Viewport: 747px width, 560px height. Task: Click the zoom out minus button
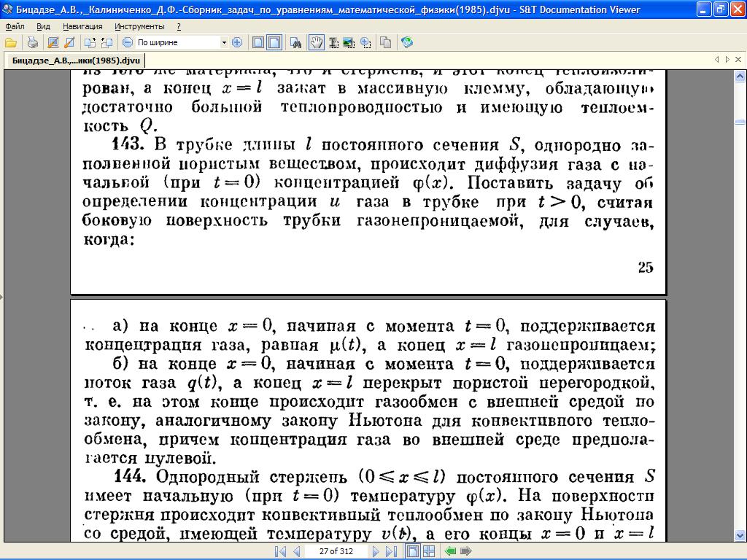pyautogui.click(x=127, y=42)
